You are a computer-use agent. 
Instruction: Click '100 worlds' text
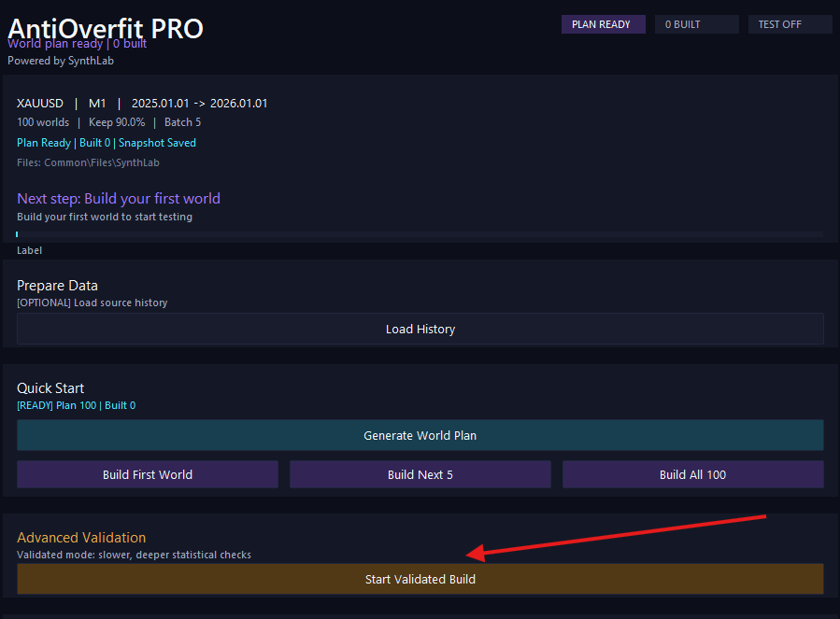tap(43, 122)
